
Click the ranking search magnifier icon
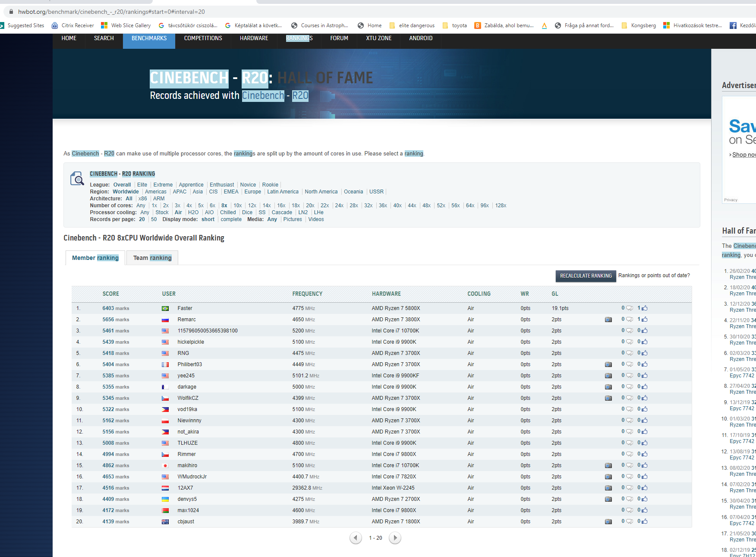tap(77, 178)
